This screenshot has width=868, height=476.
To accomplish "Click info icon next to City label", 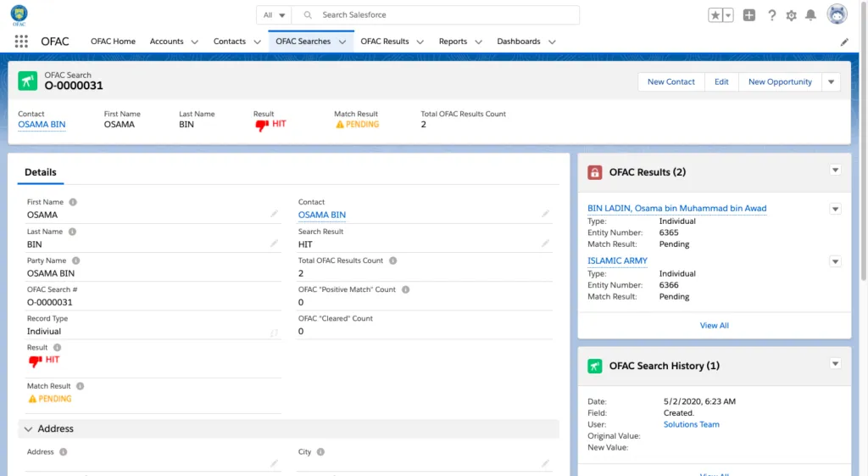I will tap(320, 451).
